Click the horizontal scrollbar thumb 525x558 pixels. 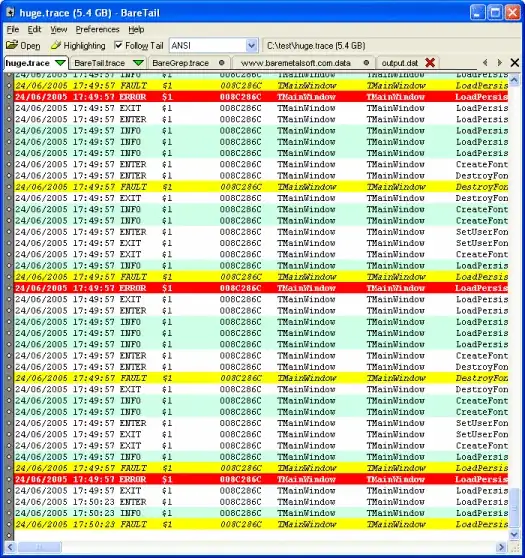tap(40, 547)
